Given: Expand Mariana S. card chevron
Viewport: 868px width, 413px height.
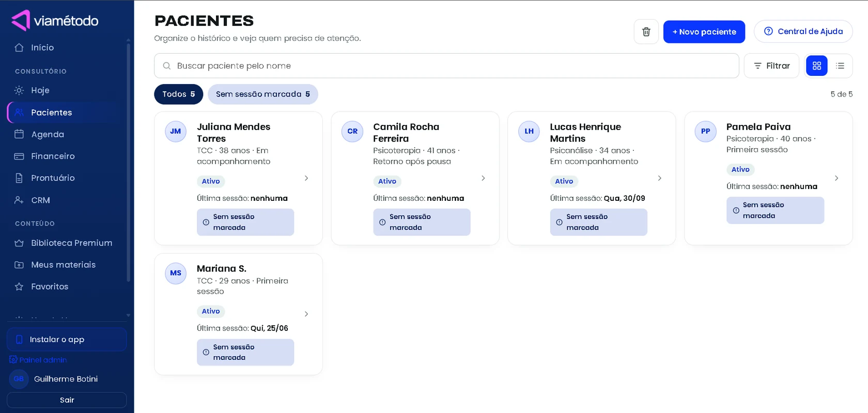Looking at the screenshot, I should (x=306, y=314).
